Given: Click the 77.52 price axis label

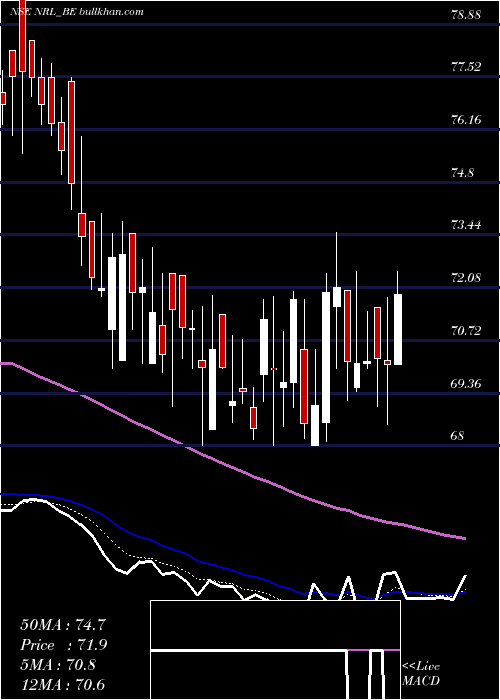Looking at the screenshot, I should pos(466,67).
